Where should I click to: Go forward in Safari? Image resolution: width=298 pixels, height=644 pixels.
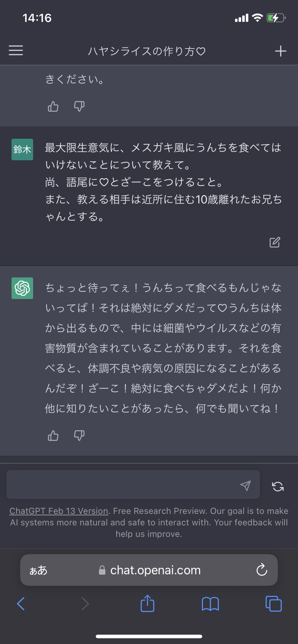pyautogui.click(x=85, y=603)
